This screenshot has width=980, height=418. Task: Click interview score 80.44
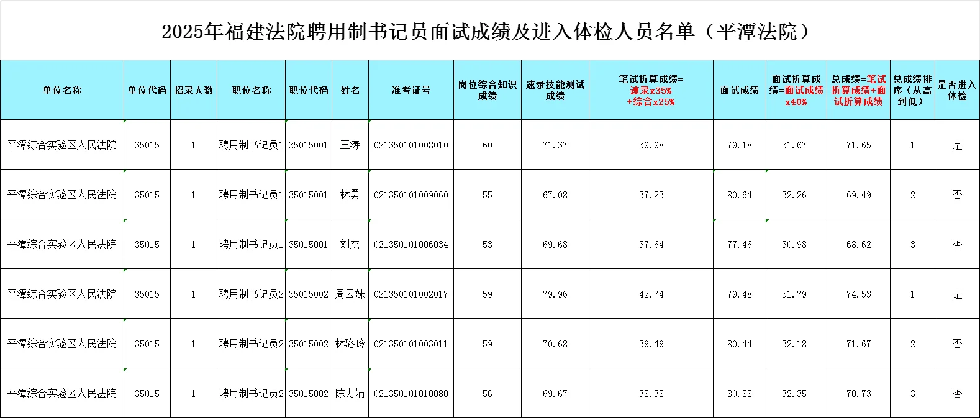click(x=740, y=343)
